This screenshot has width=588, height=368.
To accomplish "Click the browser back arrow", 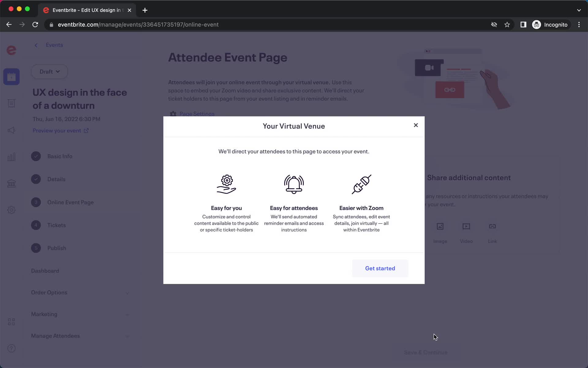I will (x=9, y=25).
